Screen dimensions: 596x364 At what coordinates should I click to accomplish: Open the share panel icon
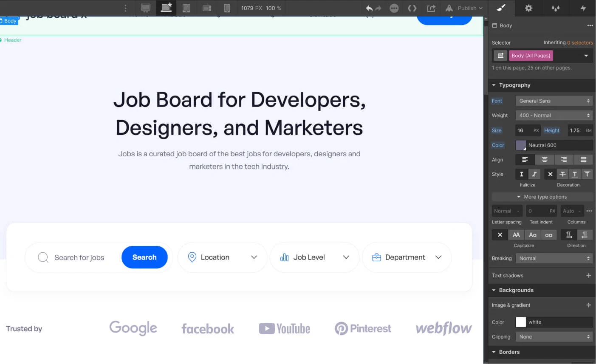pos(431,8)
